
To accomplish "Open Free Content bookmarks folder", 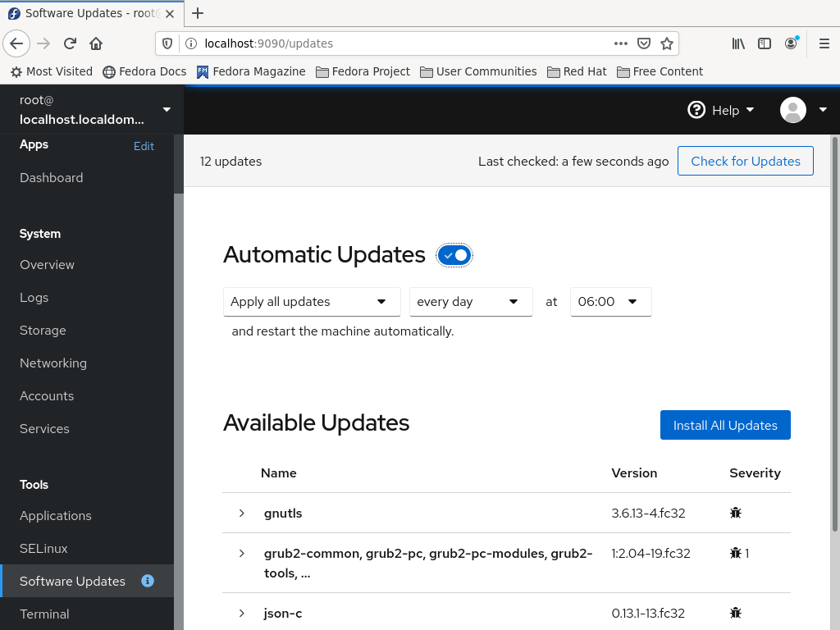I will (x=660, y=72).
